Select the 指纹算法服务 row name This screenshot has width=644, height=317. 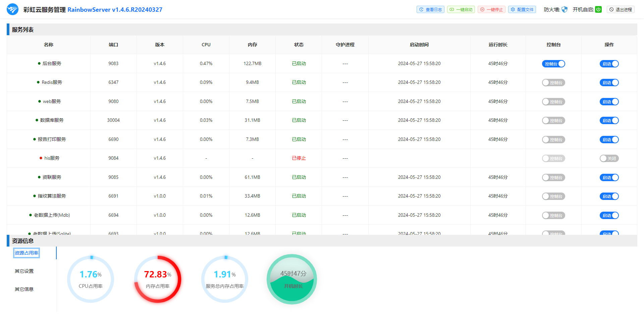[x=52, y=196]
